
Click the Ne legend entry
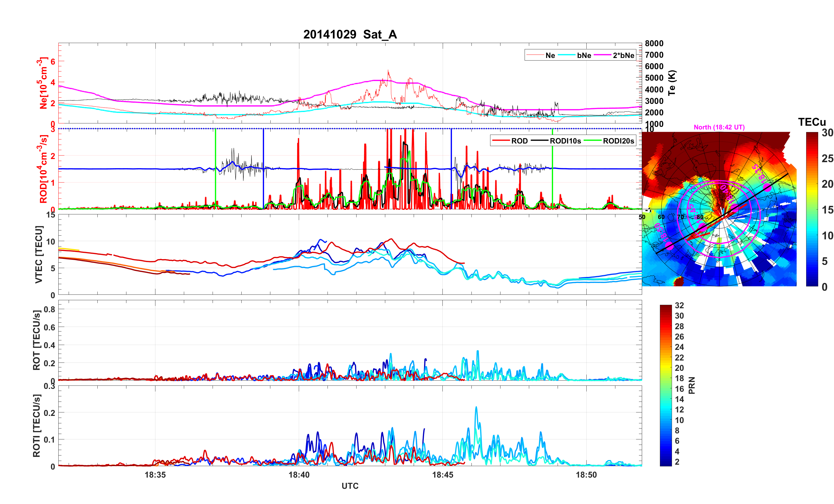pyautogui.click(x=550, y=55)
